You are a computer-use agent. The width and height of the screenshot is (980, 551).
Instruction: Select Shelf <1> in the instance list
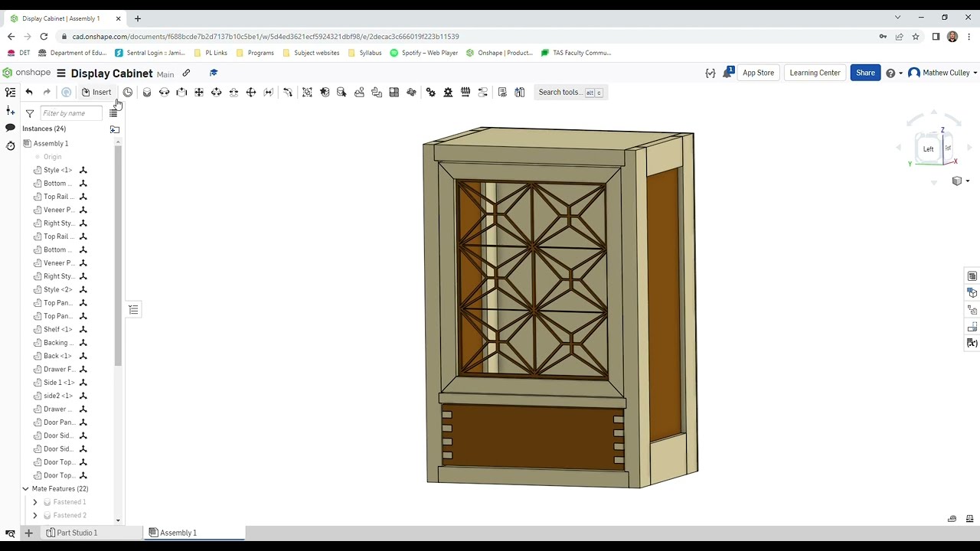(x=57, y=329)
